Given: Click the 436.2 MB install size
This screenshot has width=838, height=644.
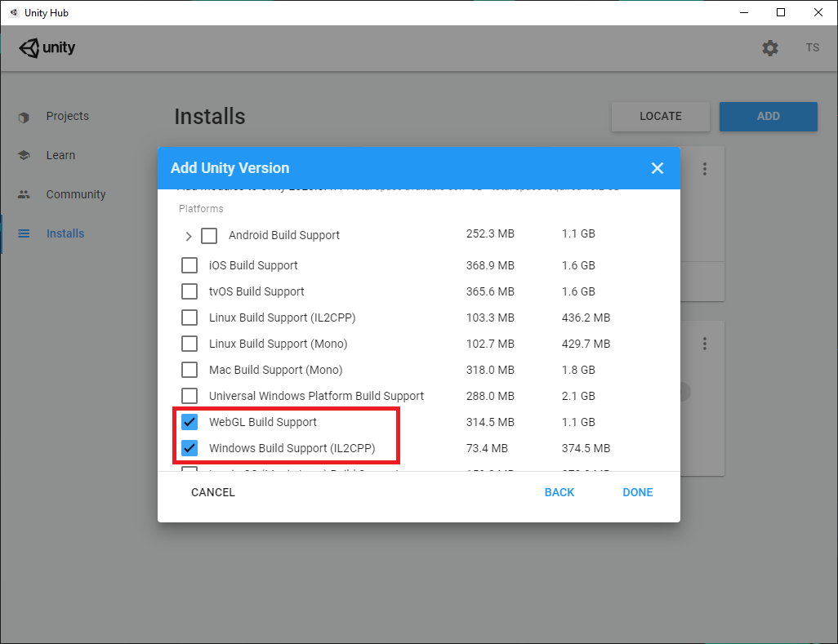Looking at the screenshot, I should pos(586,318).
